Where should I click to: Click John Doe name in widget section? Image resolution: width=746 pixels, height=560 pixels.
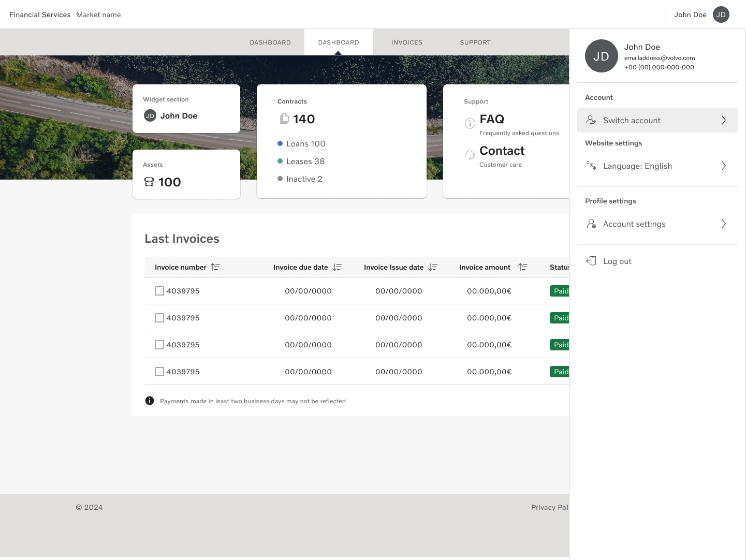tap(179, 115)
